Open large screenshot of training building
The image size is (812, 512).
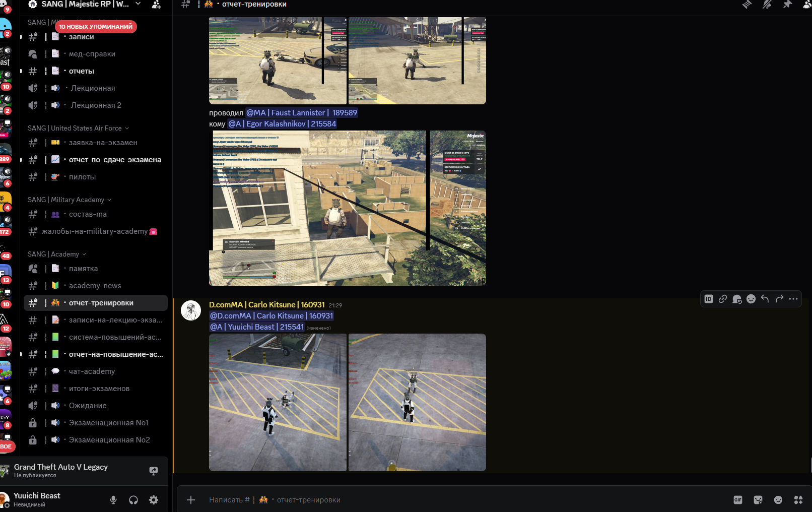tap(348, 208)
